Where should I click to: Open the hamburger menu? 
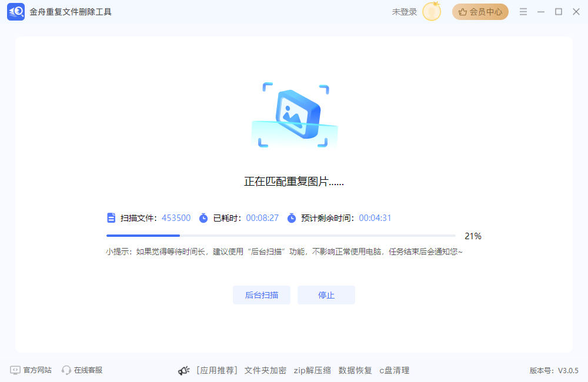click(523, 11)
